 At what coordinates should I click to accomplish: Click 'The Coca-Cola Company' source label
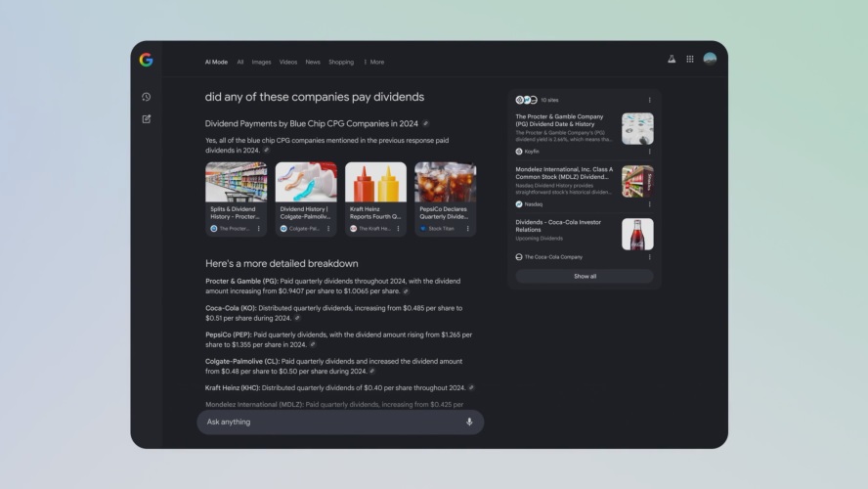[x=553, y=257]
